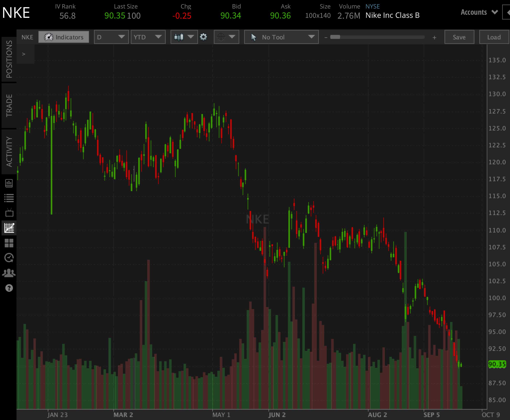Click the Volume value 2.76M

coord(349,16)
